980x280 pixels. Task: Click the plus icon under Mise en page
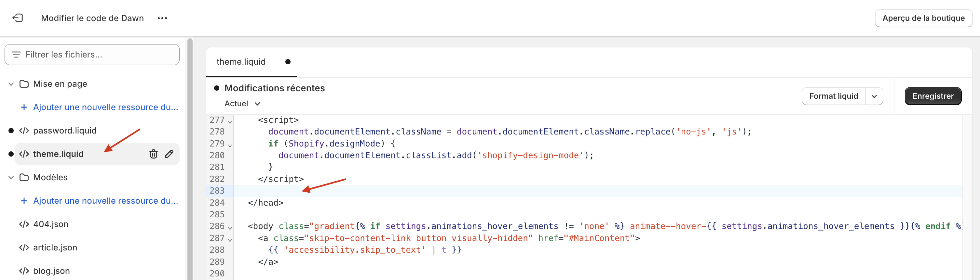24,108
